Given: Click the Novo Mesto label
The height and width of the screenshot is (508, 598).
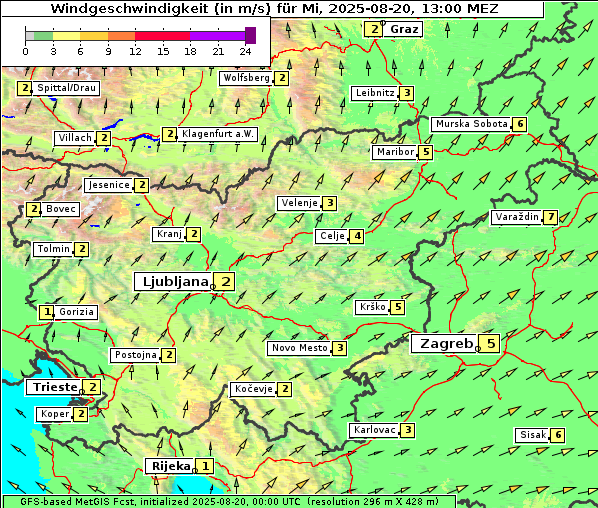Looking at the screenshot, I should [300, 348].
